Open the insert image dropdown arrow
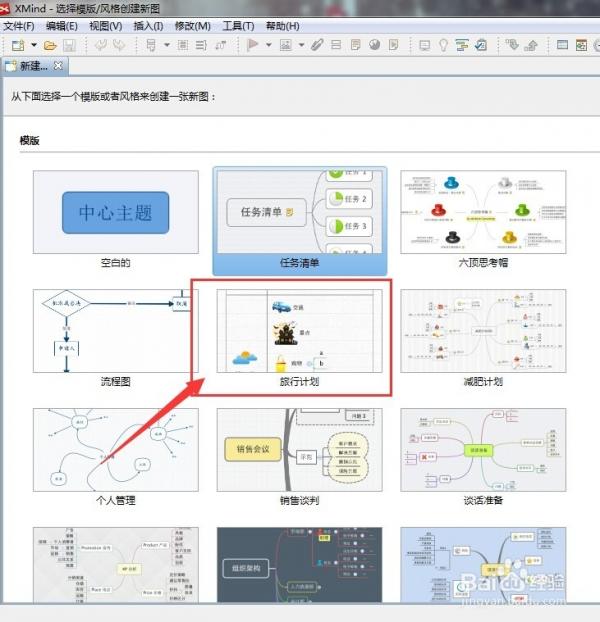The height and width of the screenshot is (622, 600). tap(301, 45)
